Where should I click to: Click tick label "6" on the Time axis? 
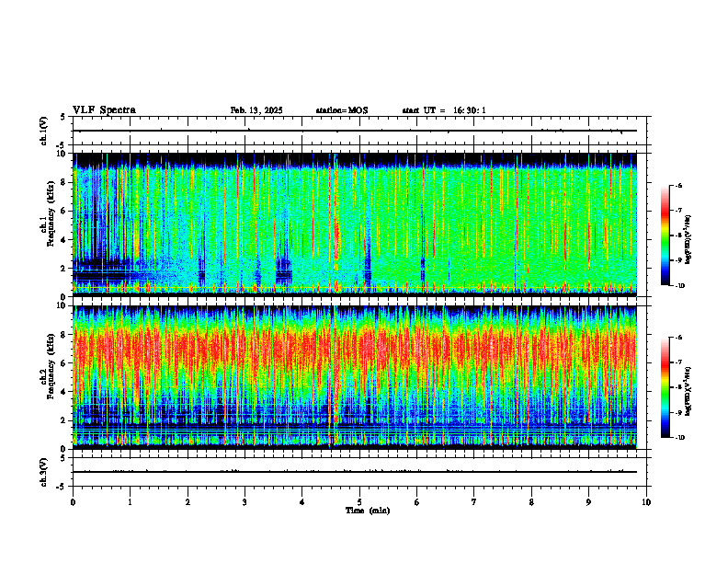click(417, 502)
